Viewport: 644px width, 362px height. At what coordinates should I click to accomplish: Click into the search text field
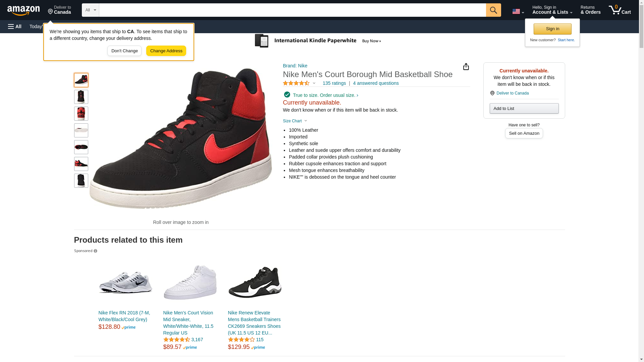(x=292, y=10)
